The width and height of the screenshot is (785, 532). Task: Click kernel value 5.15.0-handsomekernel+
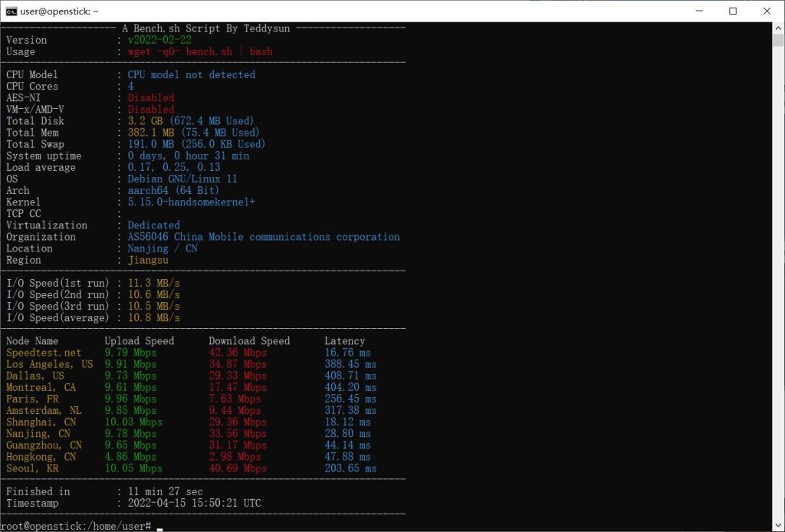coord(191,202)
